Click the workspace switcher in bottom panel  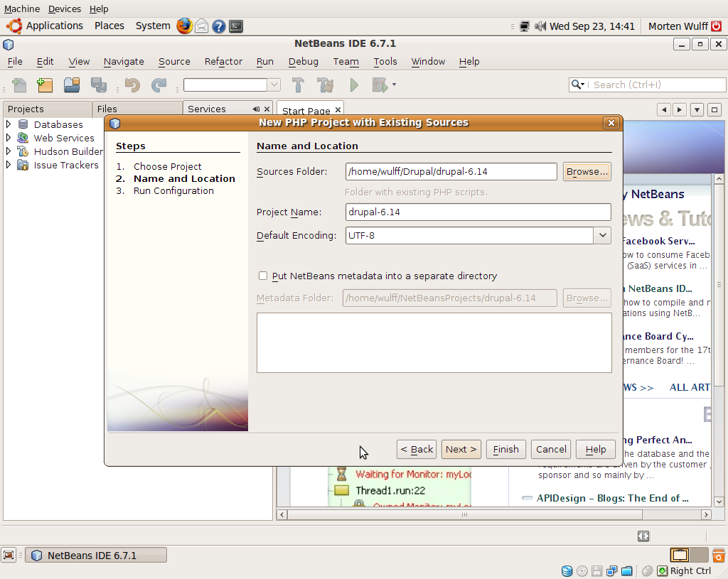pyautogui.click(x=689, y=555)
